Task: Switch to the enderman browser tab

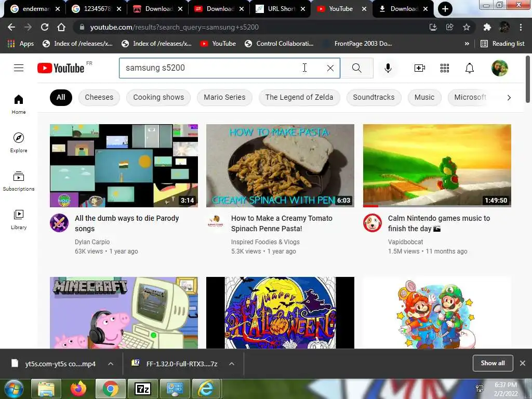Action: pos(35,9)
